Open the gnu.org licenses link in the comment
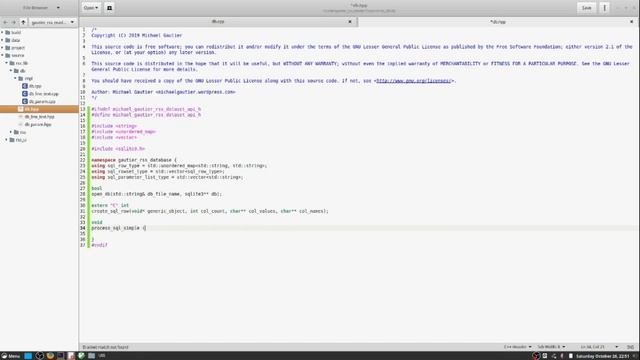The width and height of the screenshot is (640, 360). (x=413, y=81)
